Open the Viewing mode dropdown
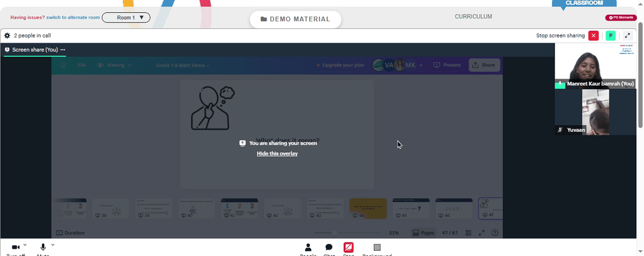Image resolution: width=644 pixels, height=256 pixels. (115, 65)
